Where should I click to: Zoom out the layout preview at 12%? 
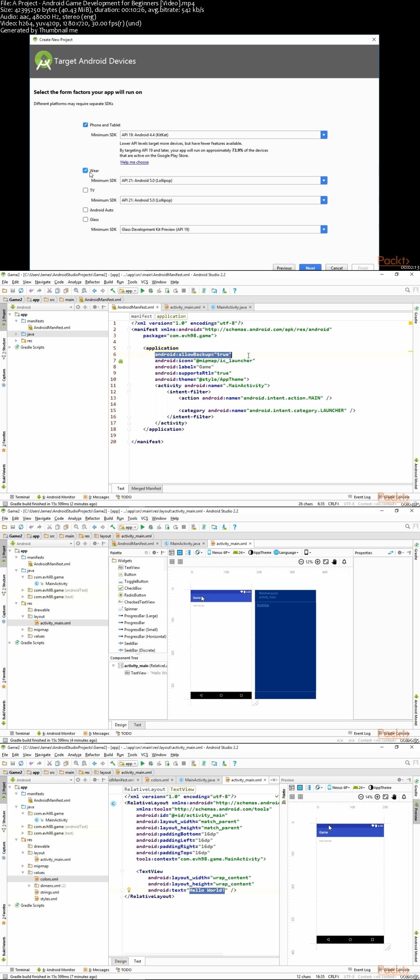tap(301, 562)
